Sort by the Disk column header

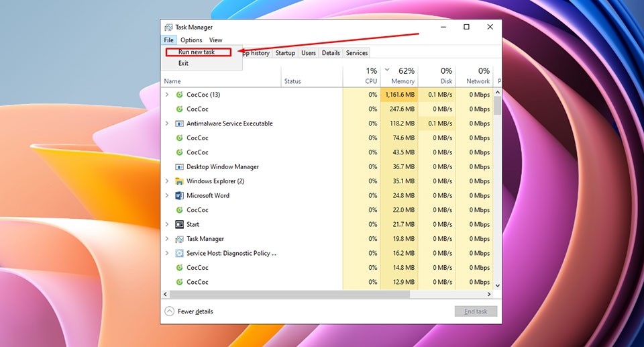click(x=437, y=77)
